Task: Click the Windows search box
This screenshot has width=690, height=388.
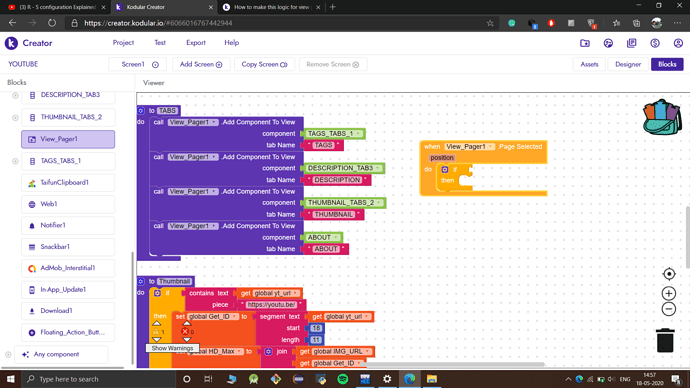Action: pyautogui.click(x=99, y=379)
